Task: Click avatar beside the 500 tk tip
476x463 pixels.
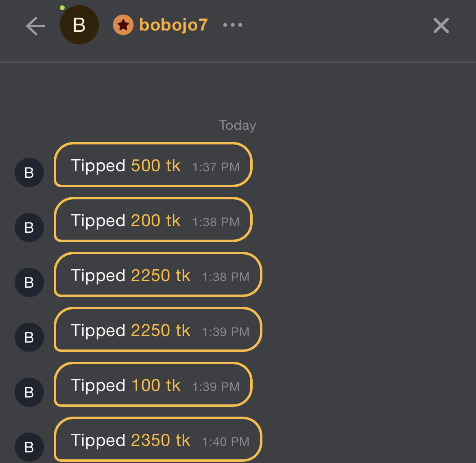Action: coord(29,173)
